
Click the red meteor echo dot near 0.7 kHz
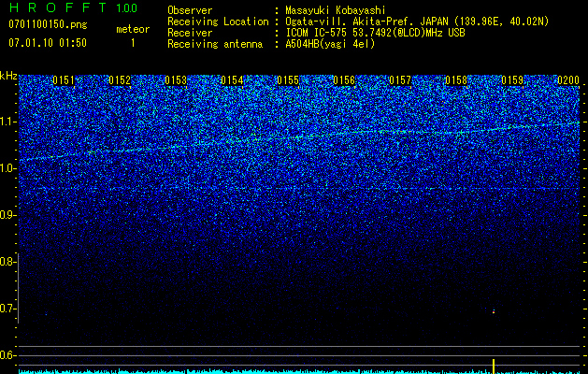click(494, 311)
